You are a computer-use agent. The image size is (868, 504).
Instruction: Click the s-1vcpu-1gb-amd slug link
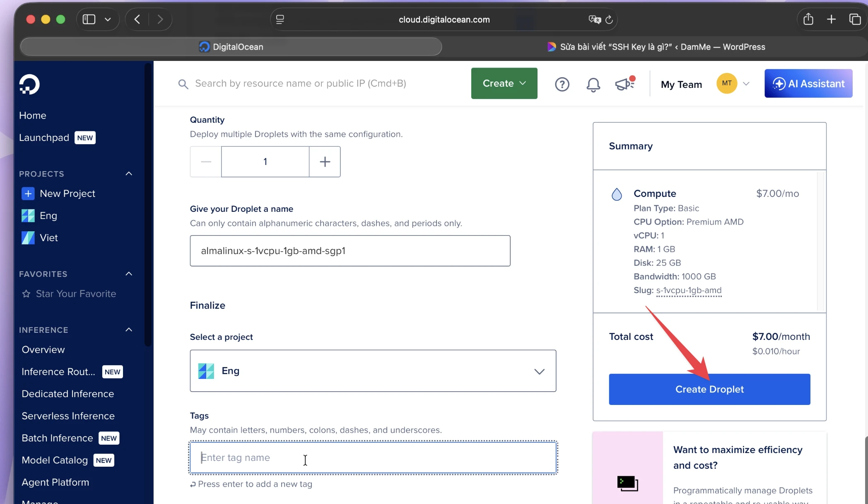(689, 291)
